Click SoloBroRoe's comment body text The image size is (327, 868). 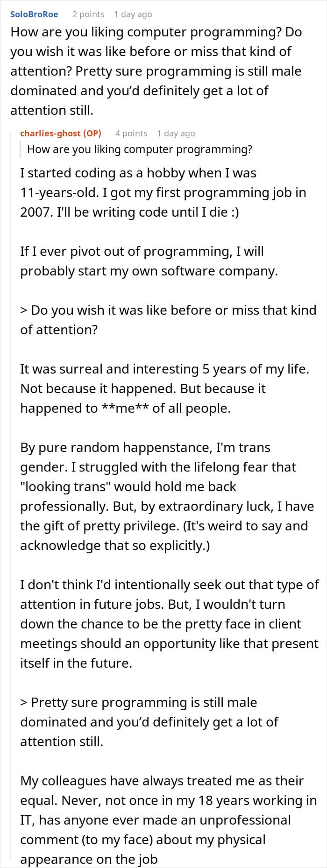click(156, 71)
